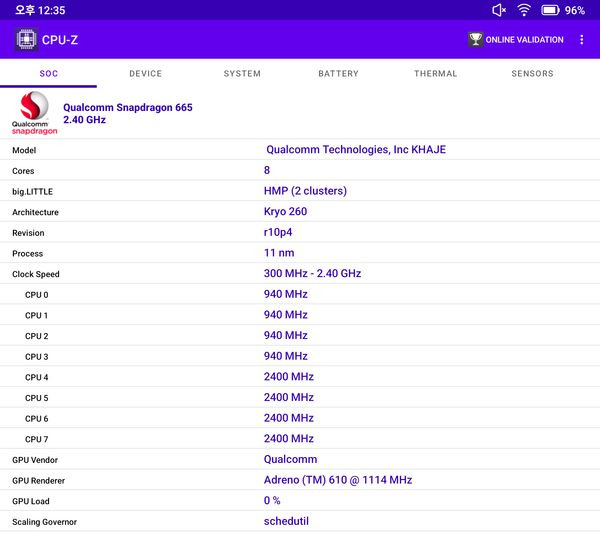The image size is (600, 544).
Task: Select the Scaling Governor row label
Action: [44, 522]
